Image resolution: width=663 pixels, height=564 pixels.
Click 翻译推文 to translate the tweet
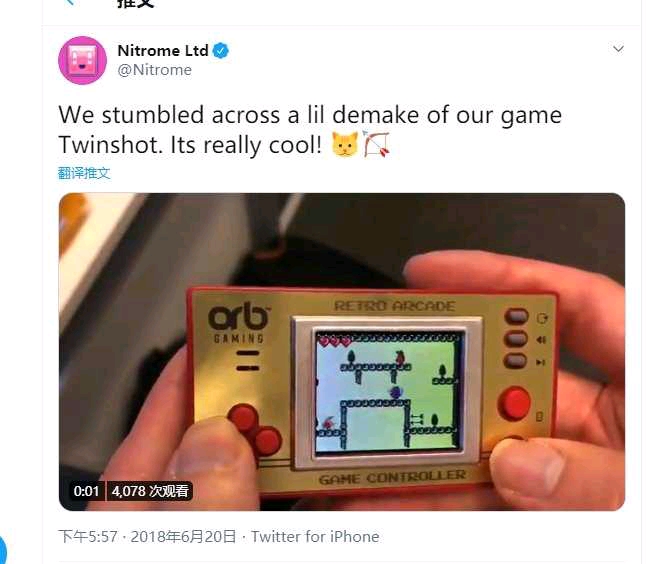point(84,173)
